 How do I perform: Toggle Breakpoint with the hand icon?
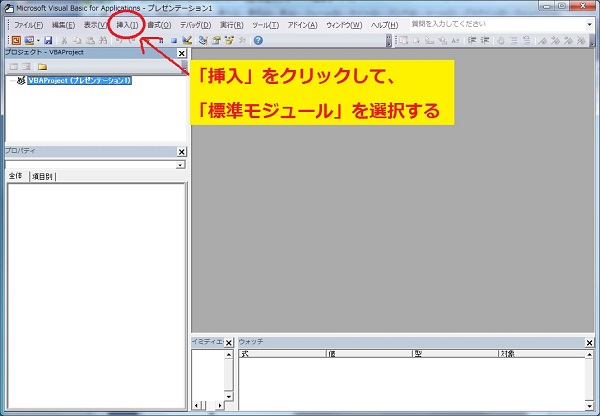click(501, 40)
